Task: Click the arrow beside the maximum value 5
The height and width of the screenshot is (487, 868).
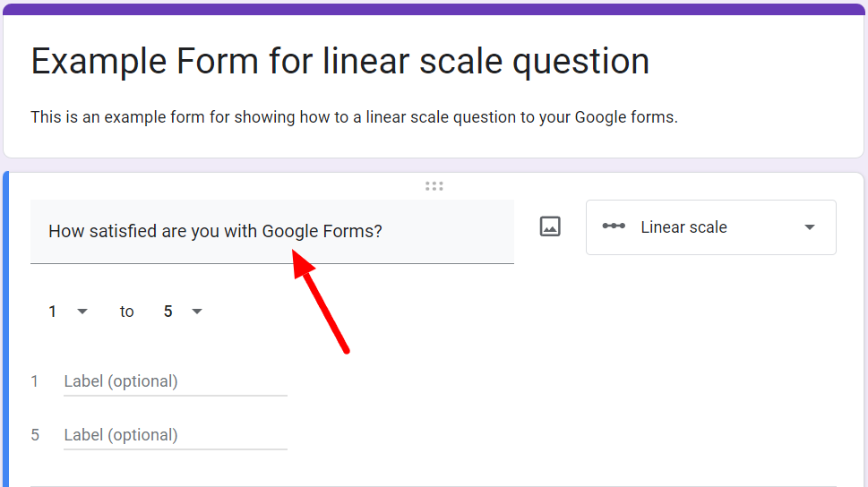Action: (x=197, y=312)
